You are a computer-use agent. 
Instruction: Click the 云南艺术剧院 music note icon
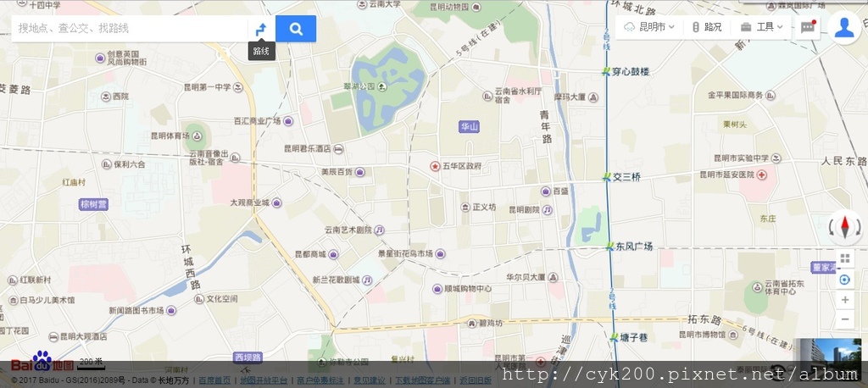click(x=379, y=230)
